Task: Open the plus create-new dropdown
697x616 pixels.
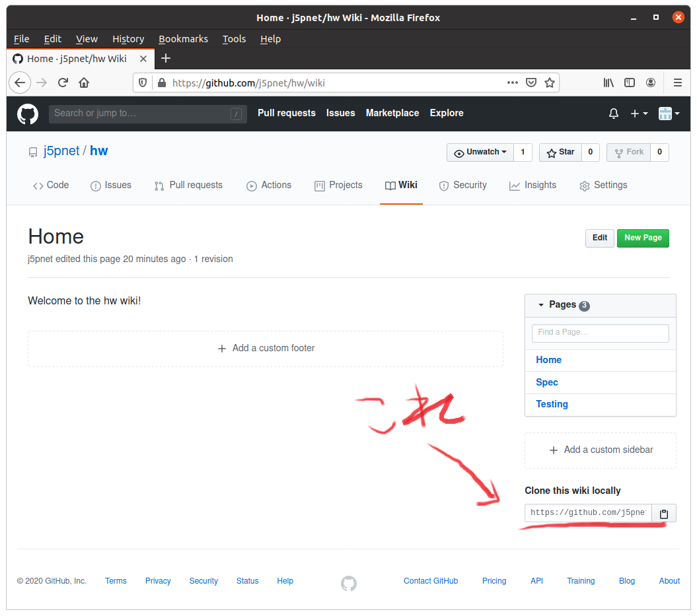Action: 639,114
